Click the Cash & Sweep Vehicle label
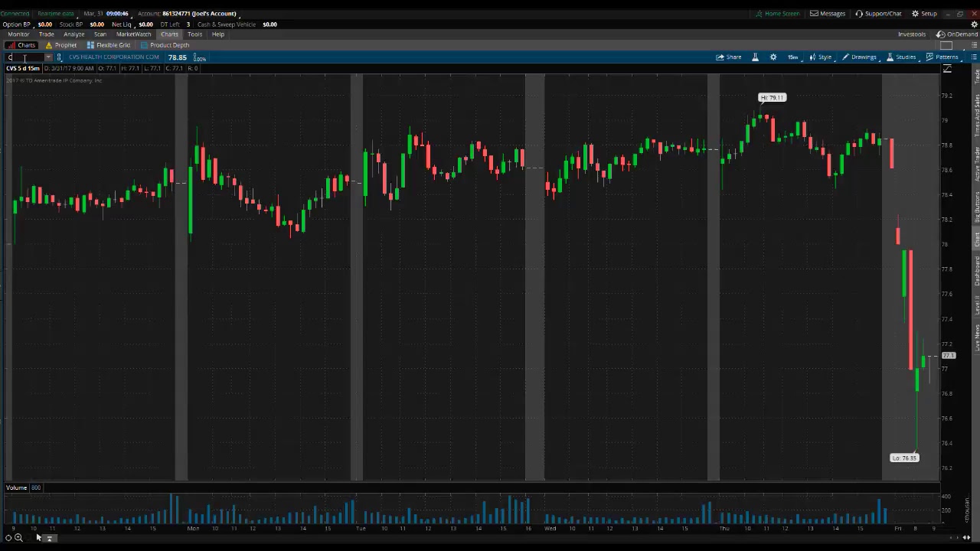Viewport: 980px width, 551px height. (226, 24)
